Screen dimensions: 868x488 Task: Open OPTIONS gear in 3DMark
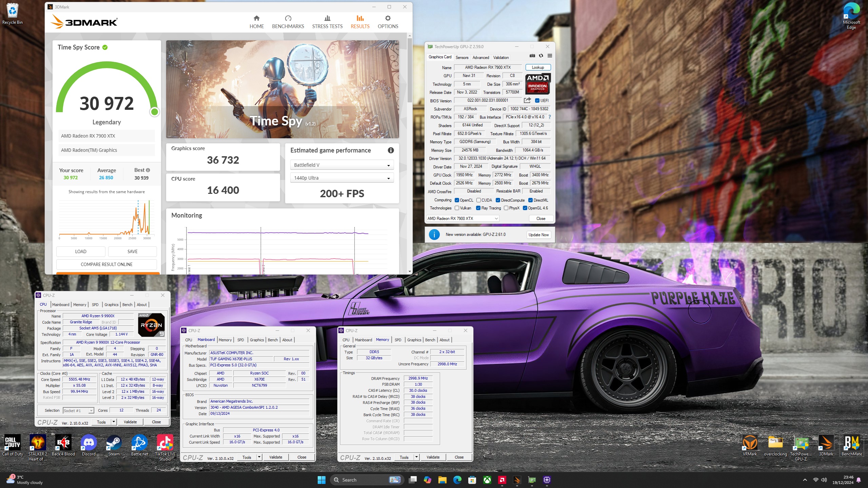point(388,22)
